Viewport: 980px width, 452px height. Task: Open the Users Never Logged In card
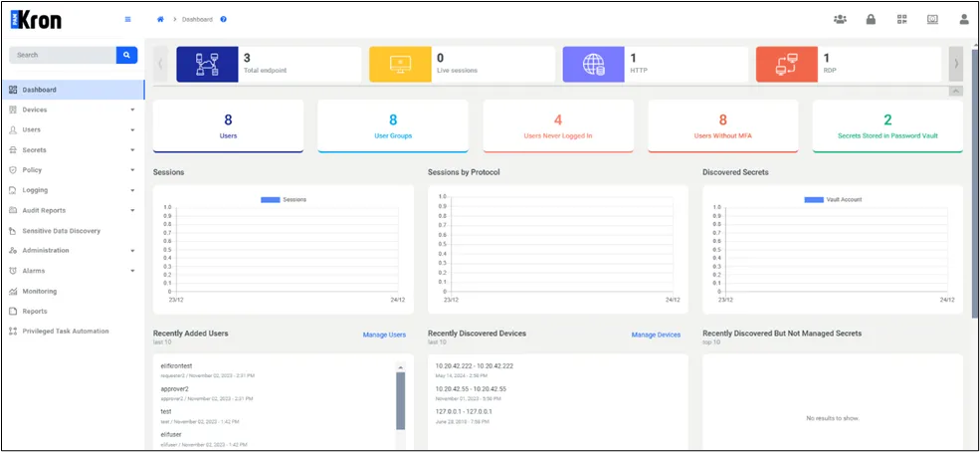point(558,125)
